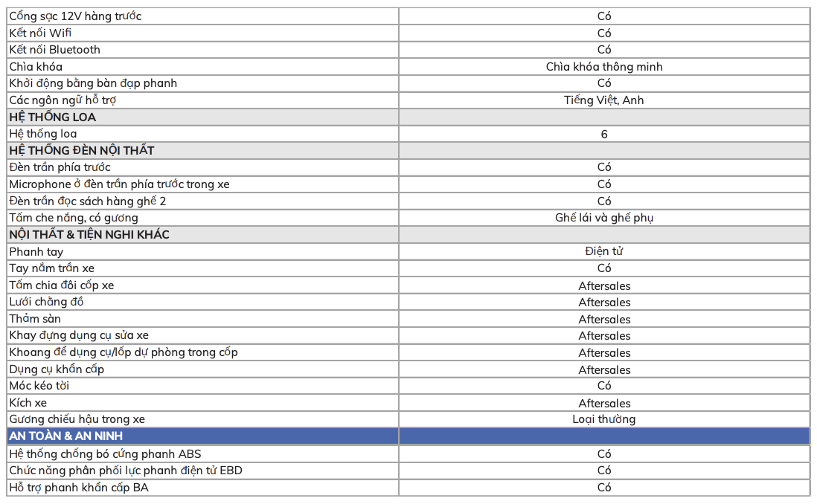Viewport: 817px width, 504px height.
Task: Click the 'Kết nối Bluetooth' row label
Action: (54, 50)
